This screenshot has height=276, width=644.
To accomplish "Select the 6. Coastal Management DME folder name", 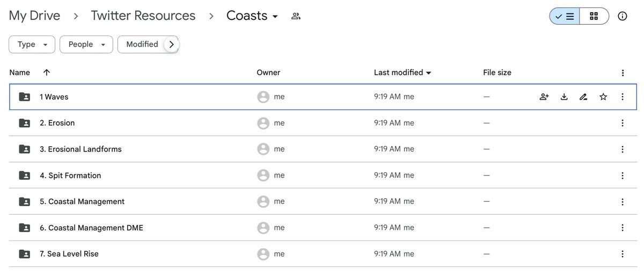I will tap(91, 228).
